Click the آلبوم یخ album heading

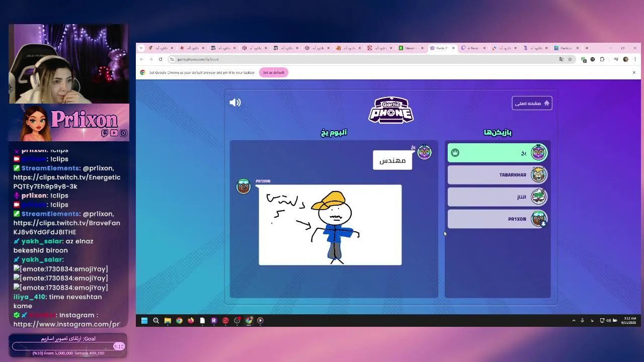334,133
